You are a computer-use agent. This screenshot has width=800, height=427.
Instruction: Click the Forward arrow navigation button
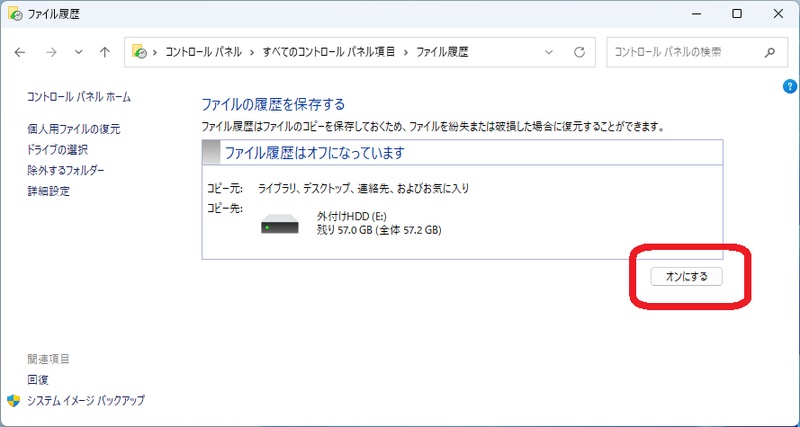click(51, 52)
